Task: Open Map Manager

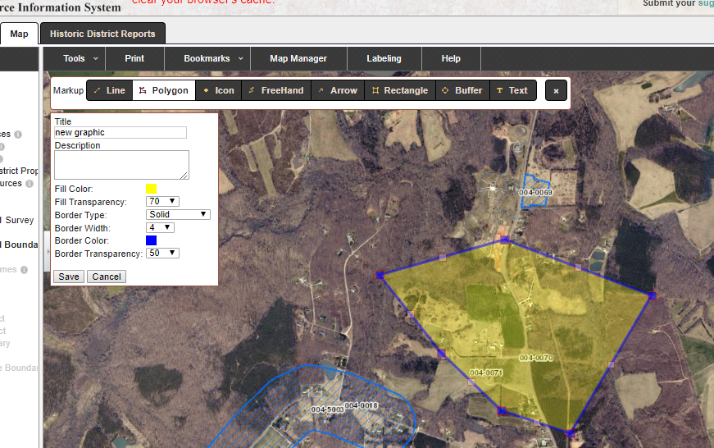Action: click(298, 59)
